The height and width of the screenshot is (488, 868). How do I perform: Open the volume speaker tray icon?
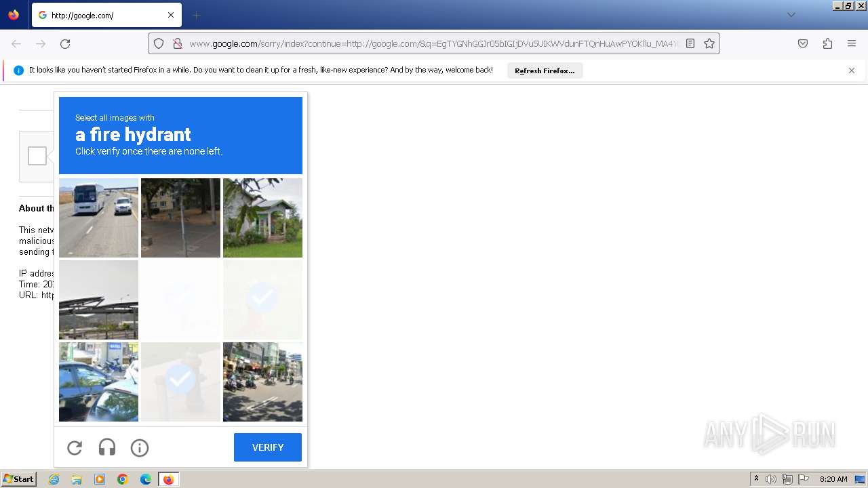coord(771,479)
